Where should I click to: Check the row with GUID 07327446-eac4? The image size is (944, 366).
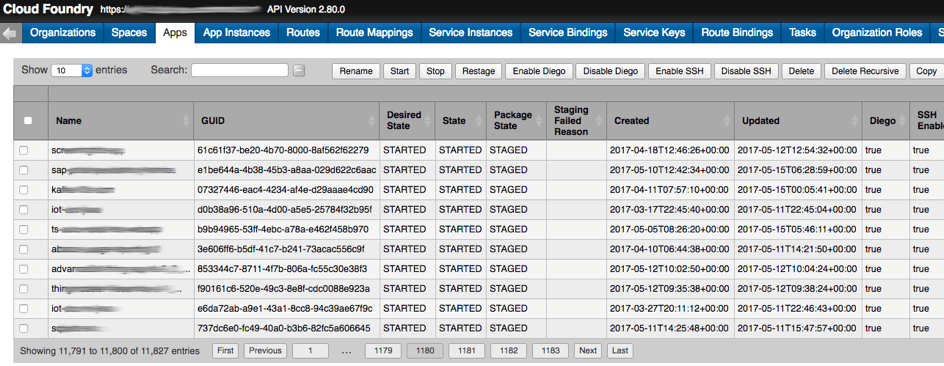coord(23,190)
